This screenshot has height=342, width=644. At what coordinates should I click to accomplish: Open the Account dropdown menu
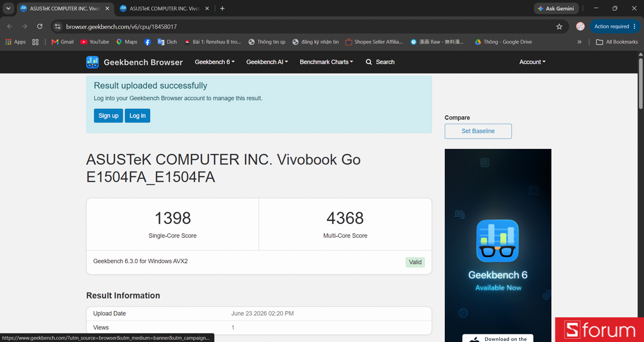point(532,62)
